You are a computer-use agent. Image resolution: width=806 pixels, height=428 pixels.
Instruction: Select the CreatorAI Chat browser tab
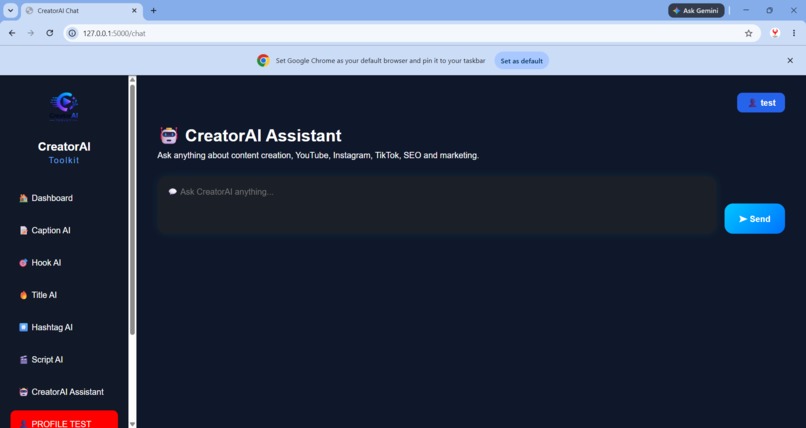click(x=82, y=10)
